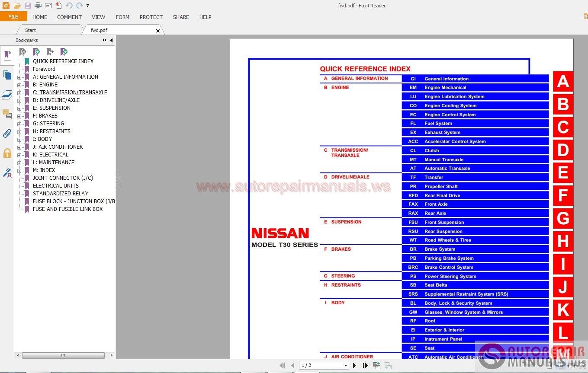The image size is (588, 373).
Task: Switch to the PROTECT ribbon tab
Action: (x=151, y=17)
